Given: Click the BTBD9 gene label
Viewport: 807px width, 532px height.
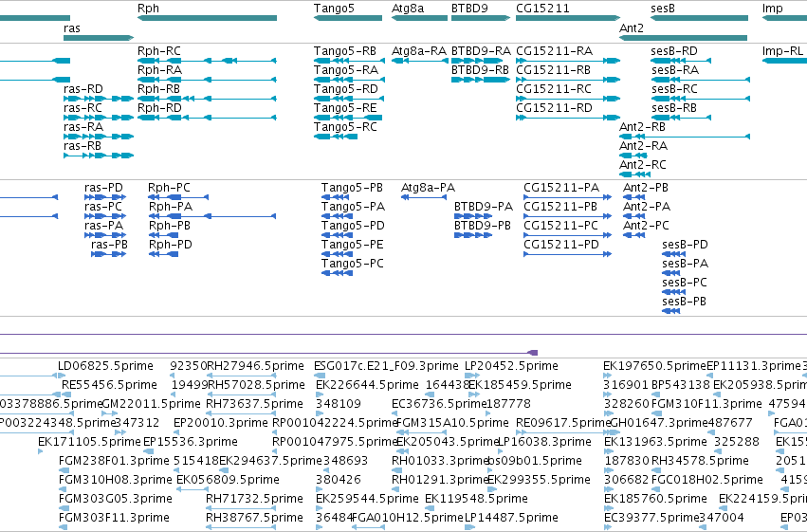Looking at the screenshot, I should (469, 9).
